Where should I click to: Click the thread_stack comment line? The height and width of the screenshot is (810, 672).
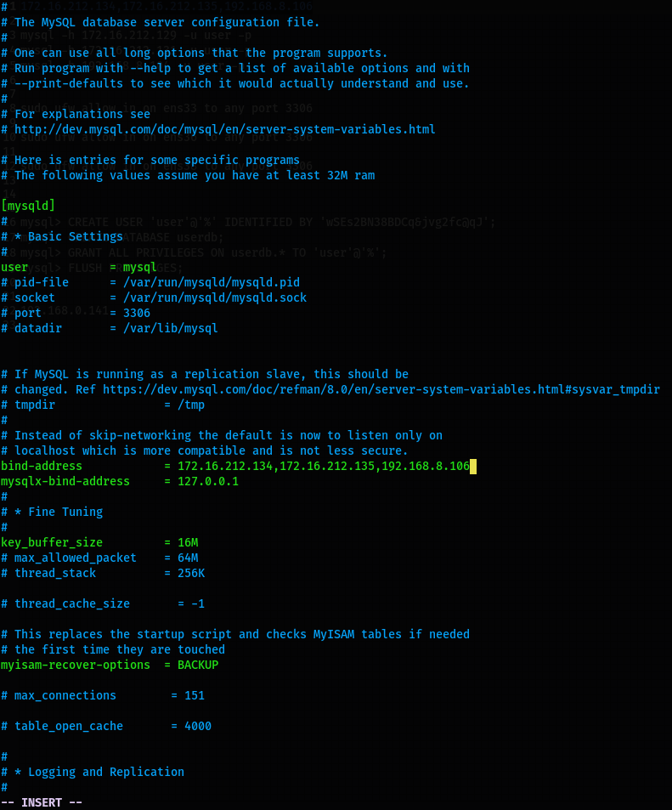pos(103,574)
